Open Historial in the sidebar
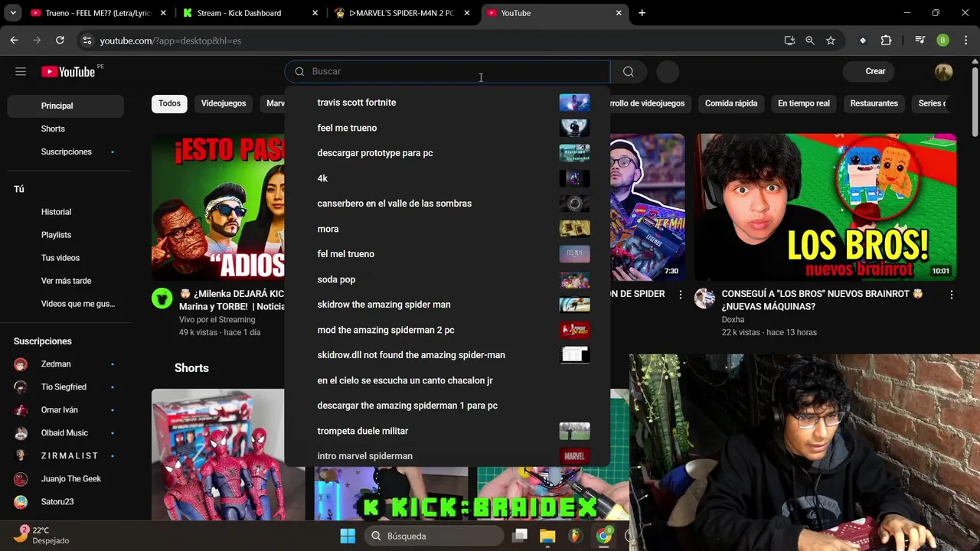 click(65, 212)
